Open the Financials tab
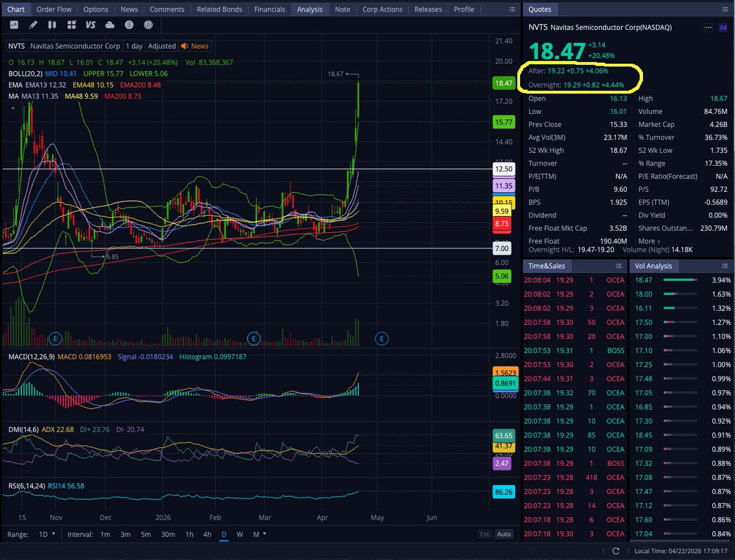 pos(269,9)
